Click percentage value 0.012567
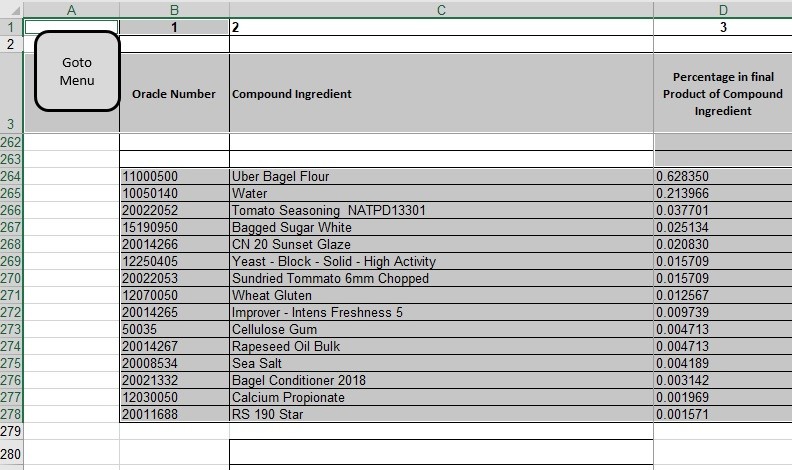The image size is (792, 470). pos(723,295)
